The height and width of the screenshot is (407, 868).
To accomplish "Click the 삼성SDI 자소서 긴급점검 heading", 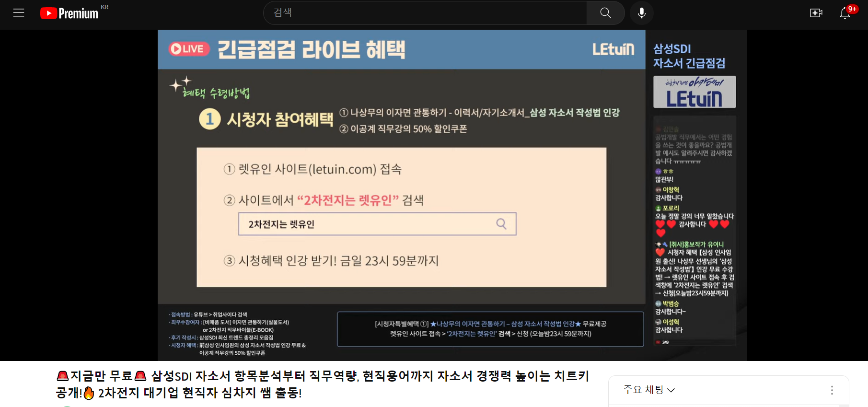I will [689, 56].
